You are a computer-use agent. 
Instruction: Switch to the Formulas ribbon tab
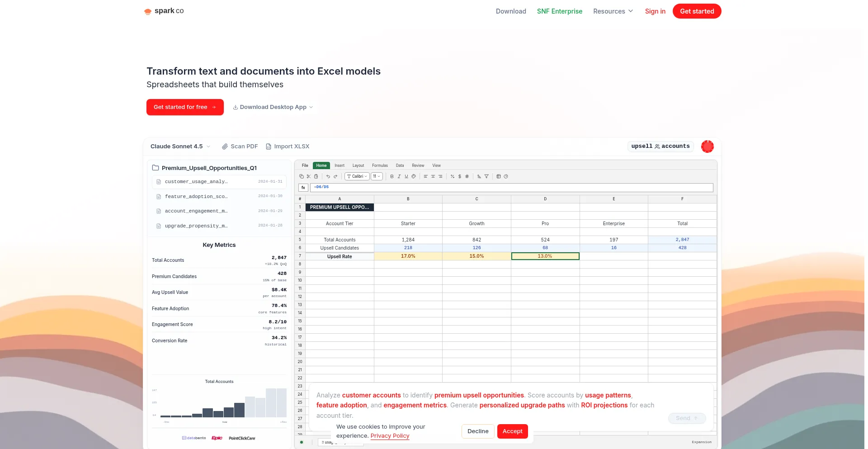click(380, 165)
